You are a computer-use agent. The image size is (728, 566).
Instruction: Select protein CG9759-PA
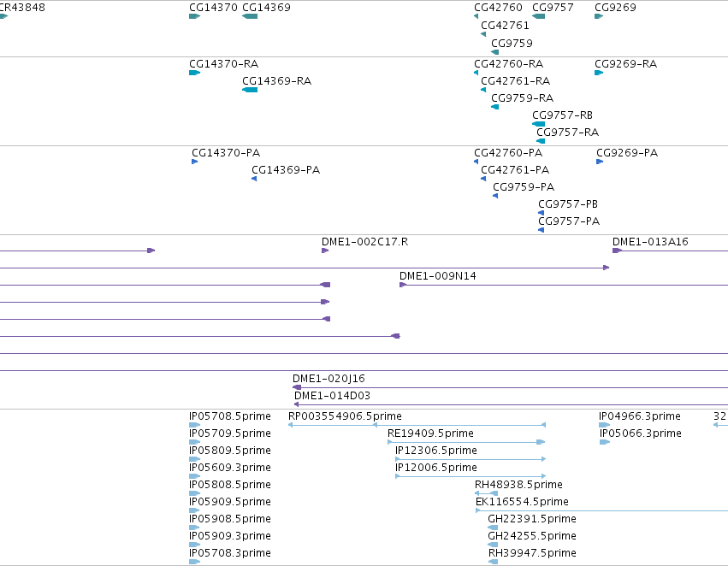pos(495,196)
